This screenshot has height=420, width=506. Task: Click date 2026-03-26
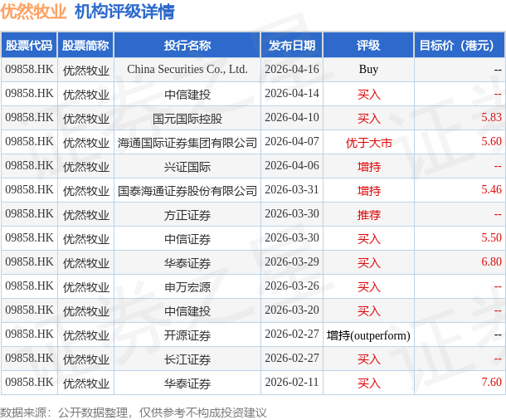click(292, 286)
